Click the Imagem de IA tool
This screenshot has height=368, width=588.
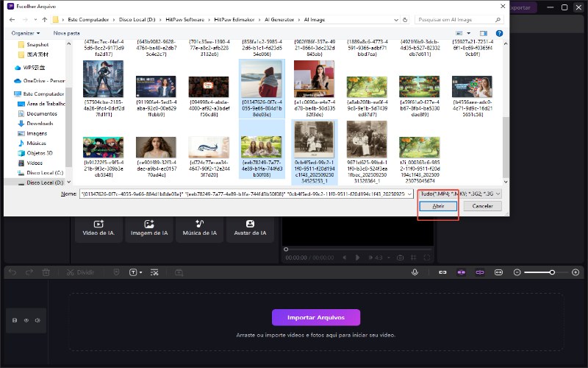148,228
